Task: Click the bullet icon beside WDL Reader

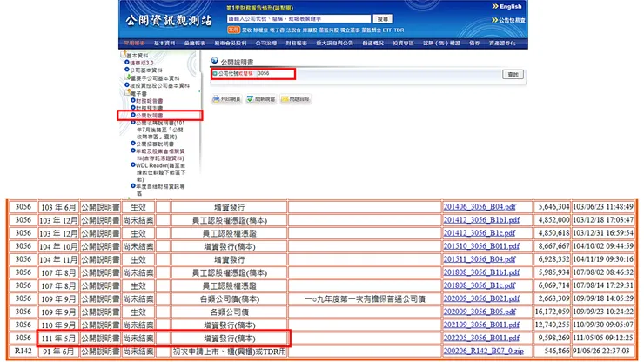Action: click(x=133, y=164)
